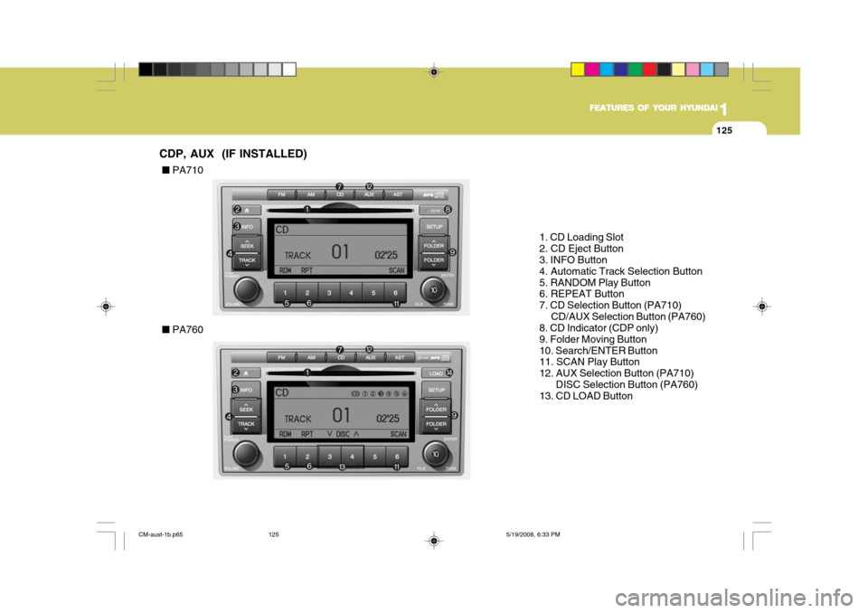Click the "4. Automatic Track Selection Button" line
868x613 pixels.
point(620,271)
